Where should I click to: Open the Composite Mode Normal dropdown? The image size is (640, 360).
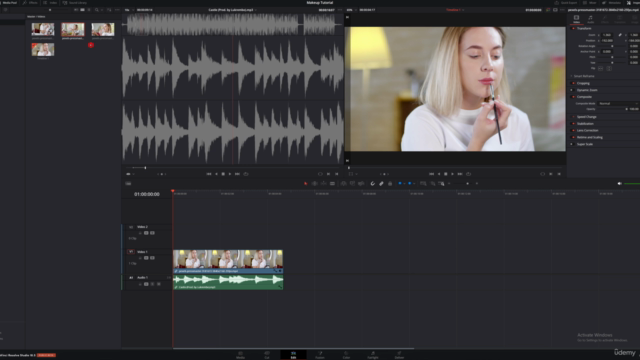pyautogui.click(x=618, y=104)
